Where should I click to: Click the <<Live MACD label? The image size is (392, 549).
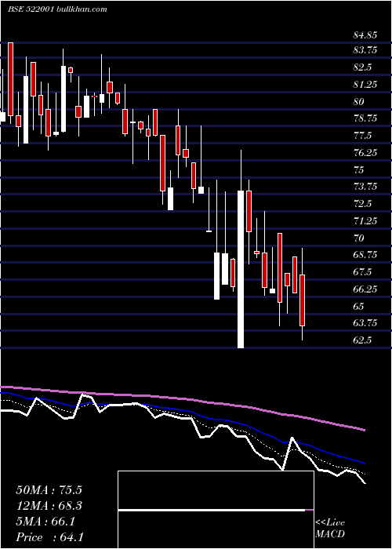330,529
